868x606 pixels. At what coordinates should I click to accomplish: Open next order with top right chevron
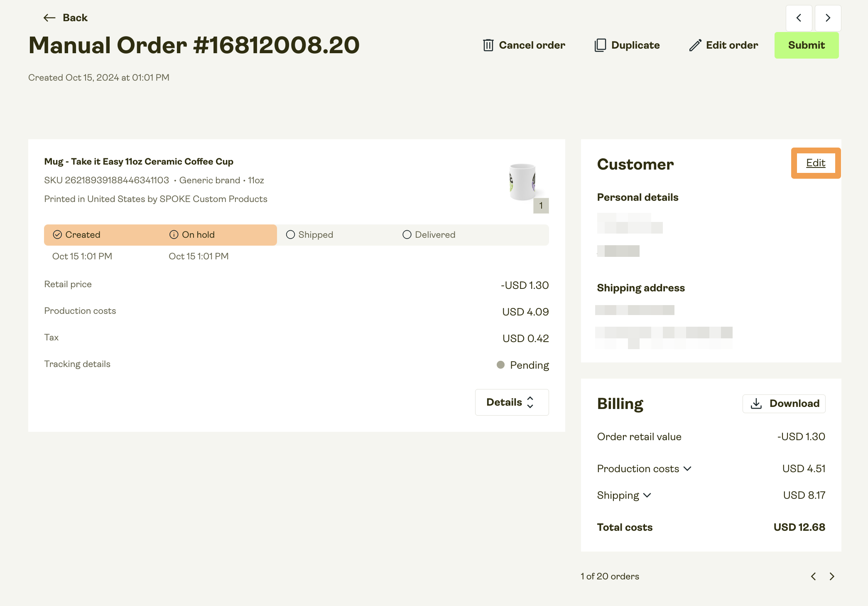click(828, 18)
